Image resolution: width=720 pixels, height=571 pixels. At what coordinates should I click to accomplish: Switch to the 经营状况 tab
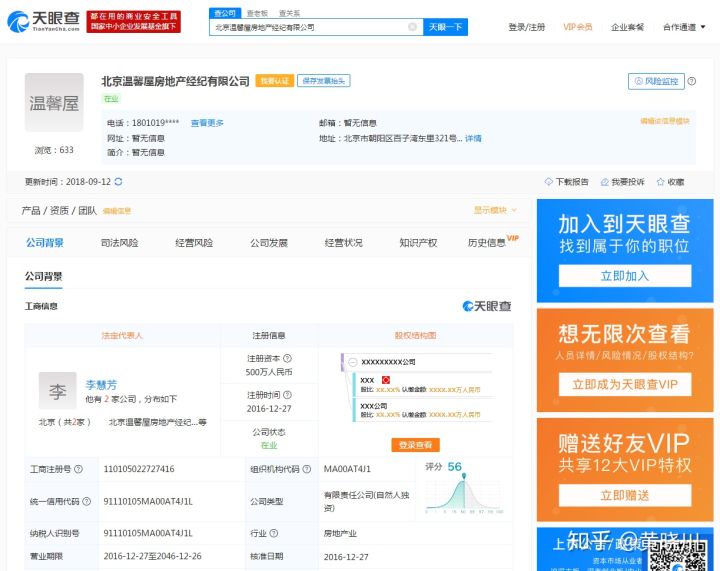pyautogui.click(x=343, y=243)
